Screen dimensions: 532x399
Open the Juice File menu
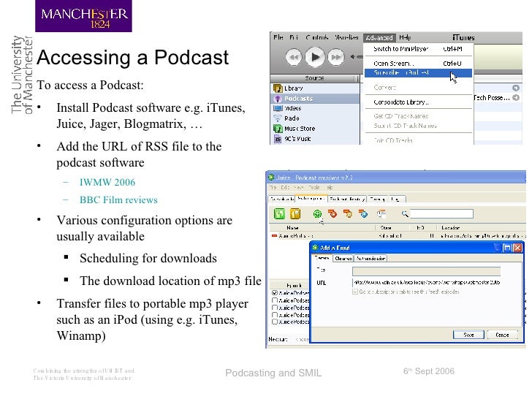[x=273, y=187]
